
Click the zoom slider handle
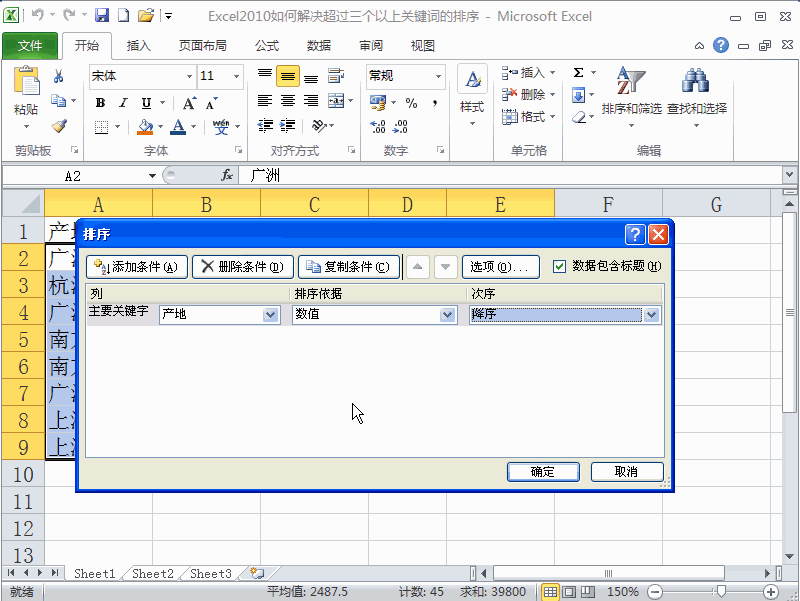(720, 591)
